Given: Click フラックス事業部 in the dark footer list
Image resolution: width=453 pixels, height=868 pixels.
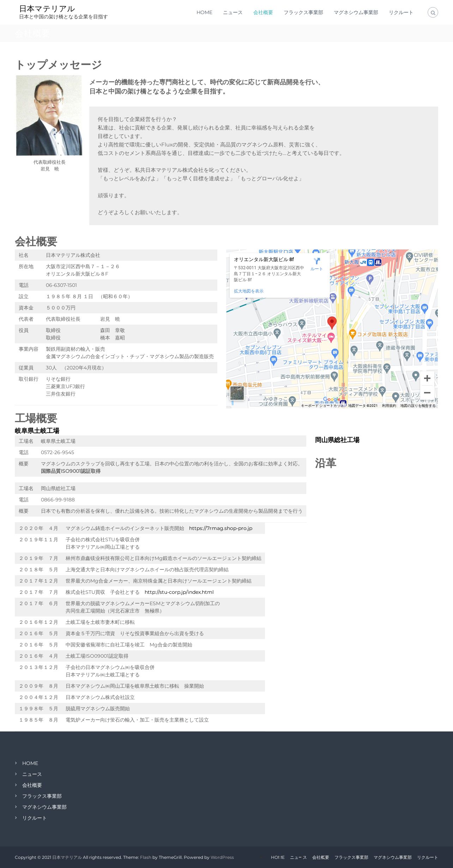Looking at the screenshot, I should 42,796.
